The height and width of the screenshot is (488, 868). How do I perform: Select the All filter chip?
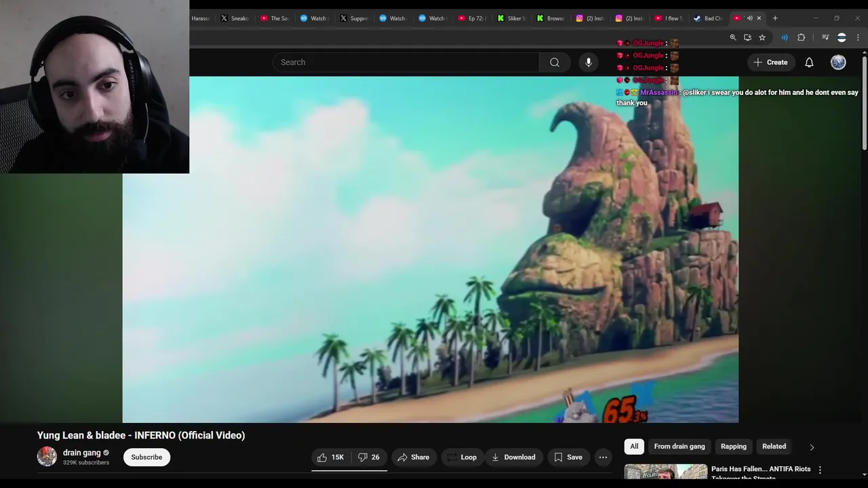click(634, 447)
